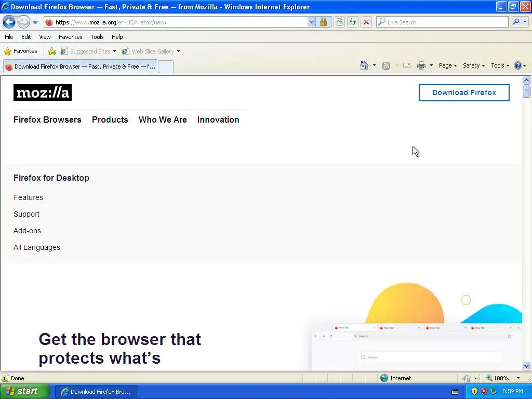Click the Compatibility View icon

(339, 22)
